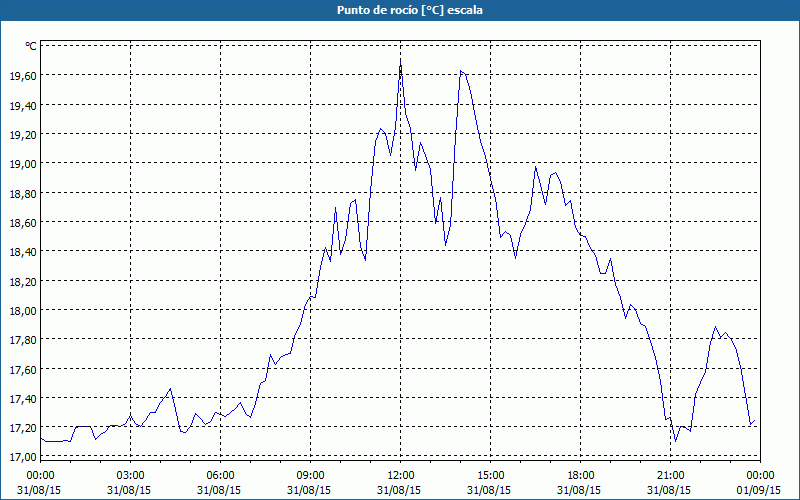
Task: Click the '09:00' time axis label
Action: coord(310,476)
